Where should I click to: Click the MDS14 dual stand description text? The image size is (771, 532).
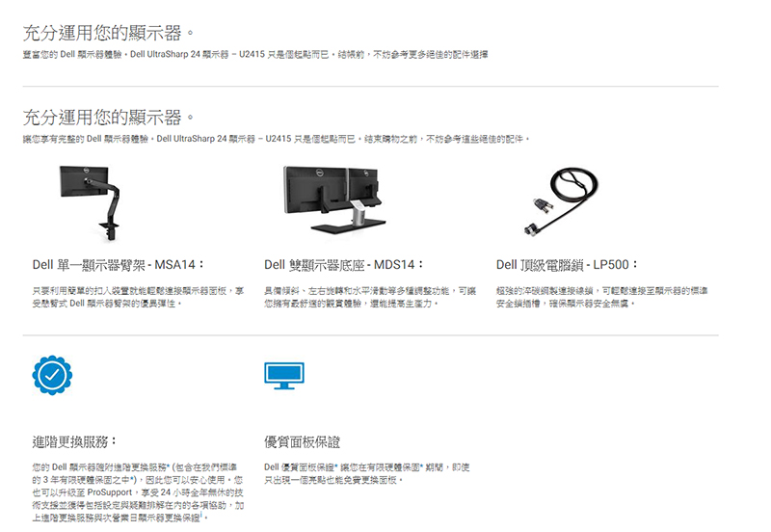[x=370, y=297]
